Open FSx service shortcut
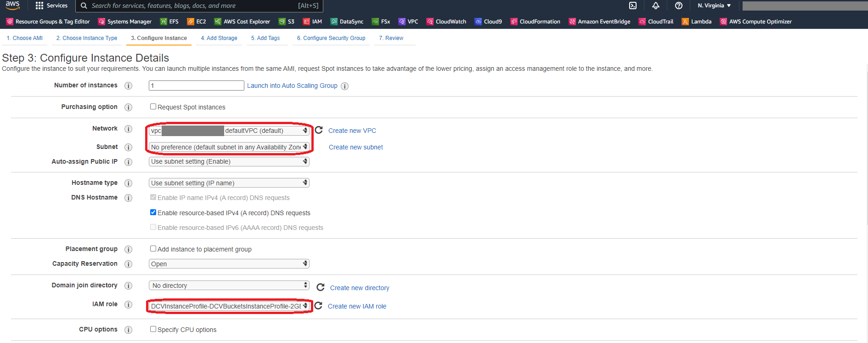868x343 pixels. (381, 22)
